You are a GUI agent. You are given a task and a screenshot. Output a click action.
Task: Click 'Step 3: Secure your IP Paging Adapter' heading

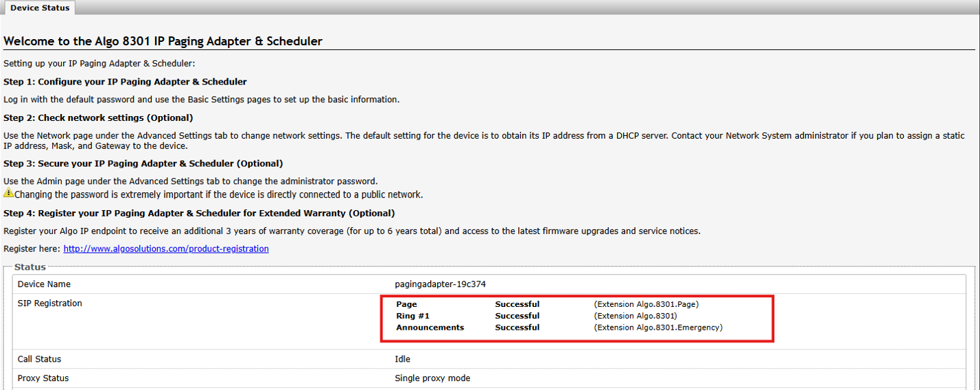[x=143, y=163]
